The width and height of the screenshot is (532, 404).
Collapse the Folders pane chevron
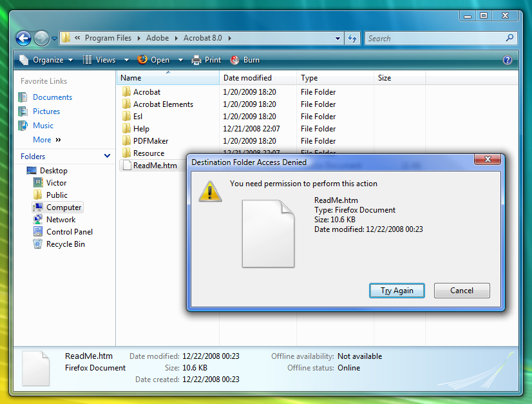(107, 156)
